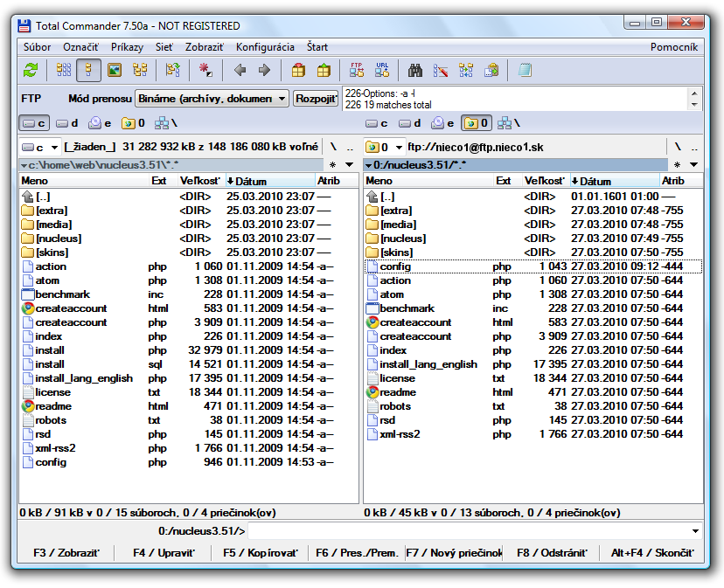Go up via right panel two-dots button
Image resolution: width=724 pixels, height=588 pixels.
tap(694, 148)
